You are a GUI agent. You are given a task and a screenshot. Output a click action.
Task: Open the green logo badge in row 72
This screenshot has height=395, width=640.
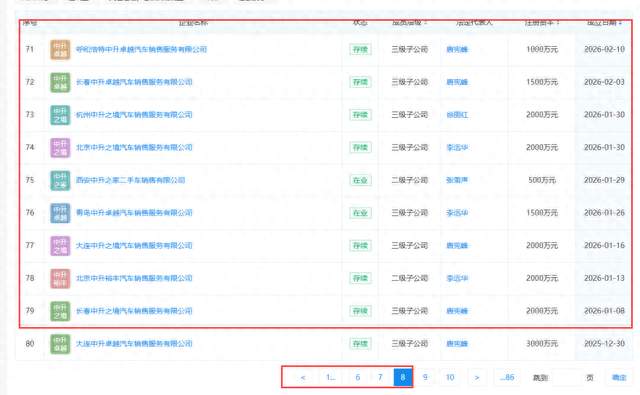(x=60, y=82)
